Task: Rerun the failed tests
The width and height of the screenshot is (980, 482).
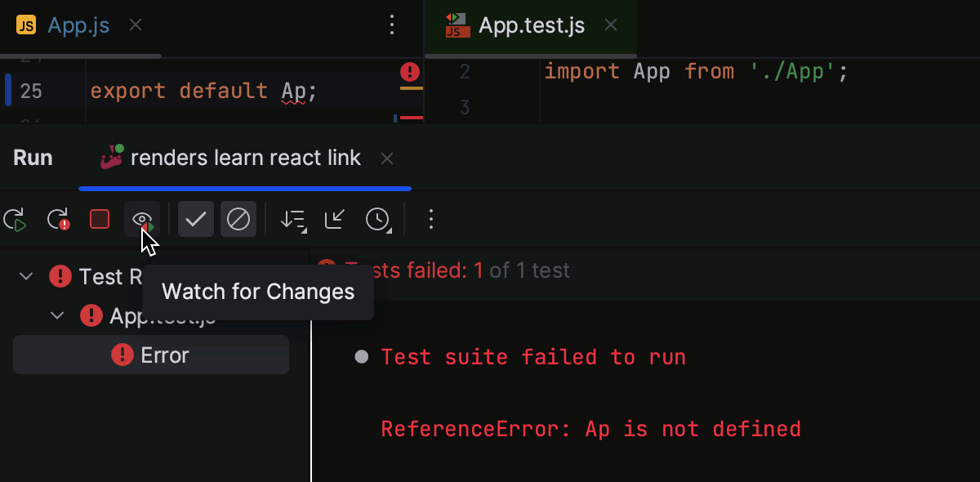Action: coord(57,219)
